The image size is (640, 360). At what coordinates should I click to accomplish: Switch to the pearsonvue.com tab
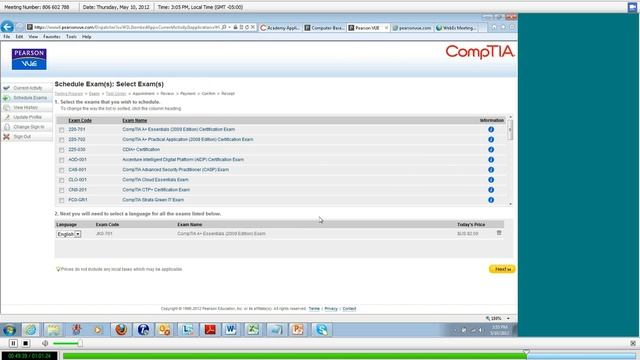[x=412, y=28]
